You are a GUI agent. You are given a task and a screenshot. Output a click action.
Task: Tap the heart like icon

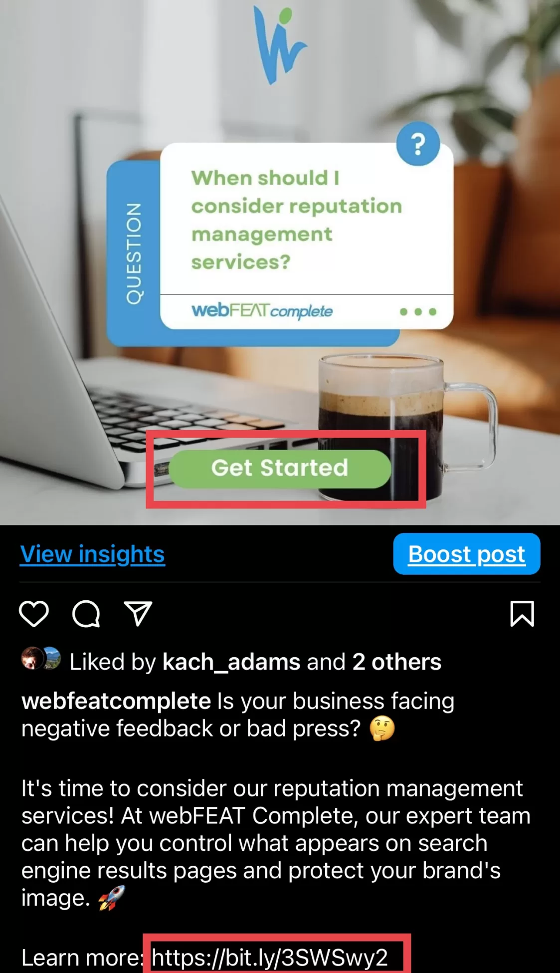pyautogui.click(x=34, y=613)
